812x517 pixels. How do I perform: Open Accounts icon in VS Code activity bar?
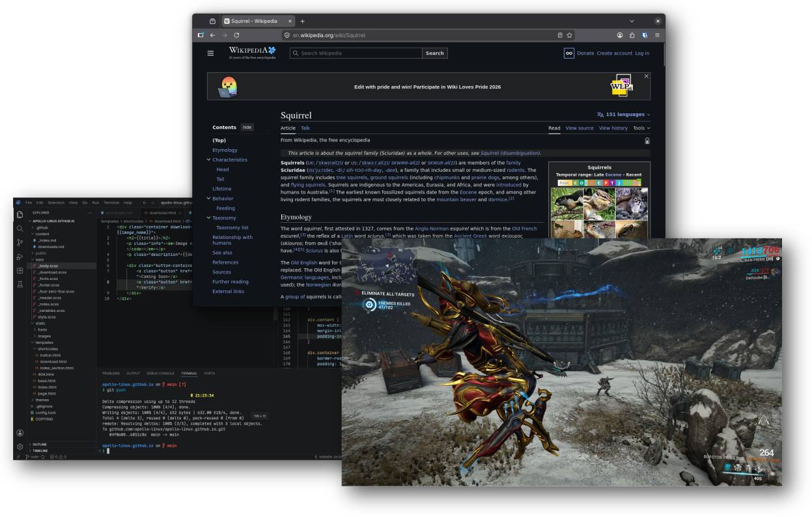pos(20,433)
